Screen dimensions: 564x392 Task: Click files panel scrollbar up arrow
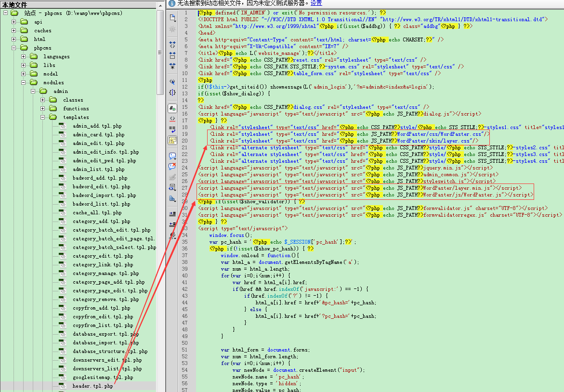(x=160, y=6)
